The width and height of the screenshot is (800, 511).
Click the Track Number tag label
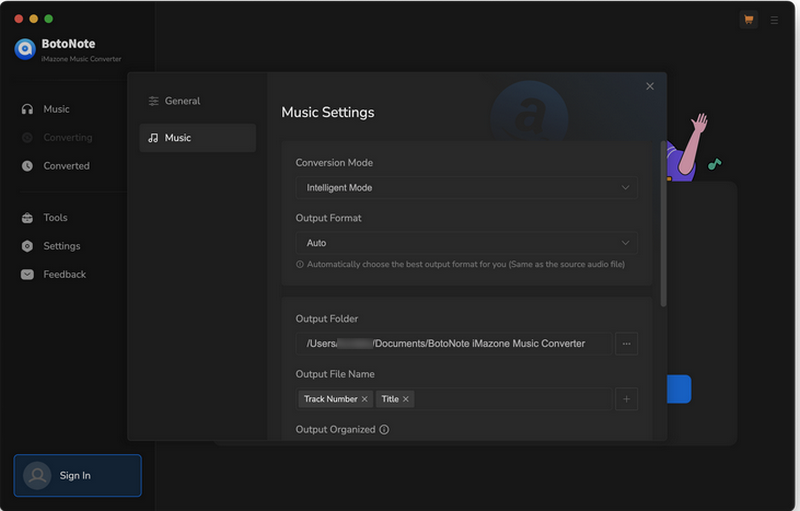coord(331,399)
